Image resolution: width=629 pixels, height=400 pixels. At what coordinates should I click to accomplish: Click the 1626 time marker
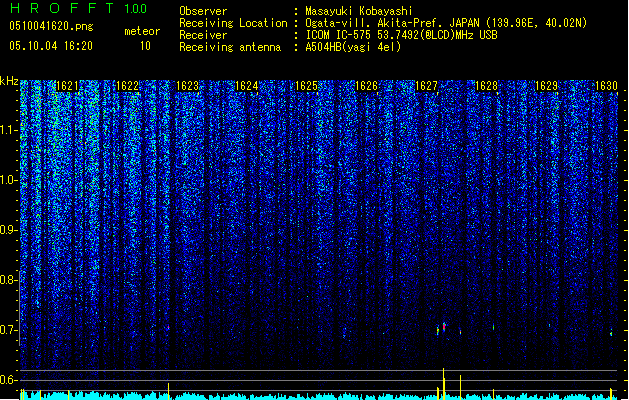(x=366, y=86)
